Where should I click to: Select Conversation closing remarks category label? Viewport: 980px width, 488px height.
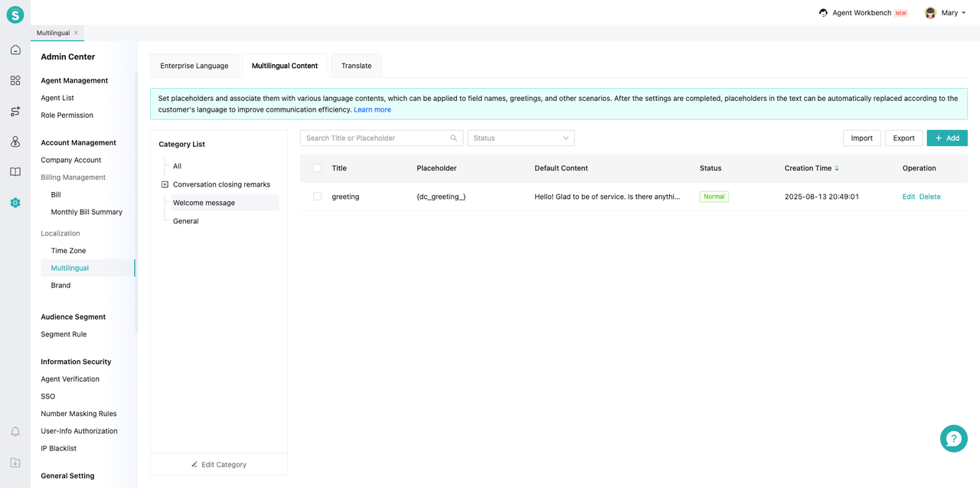(221, 184)
